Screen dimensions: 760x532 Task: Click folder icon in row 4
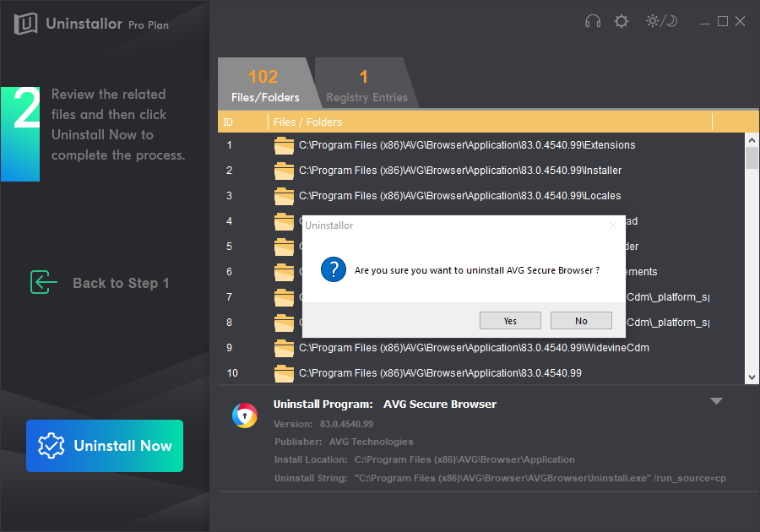[284, 221]
